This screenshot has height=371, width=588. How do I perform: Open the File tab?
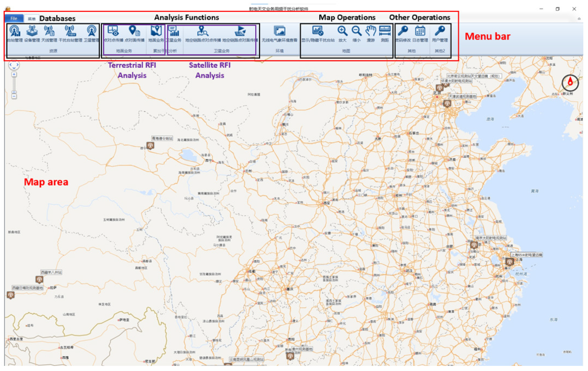point(14,18)
